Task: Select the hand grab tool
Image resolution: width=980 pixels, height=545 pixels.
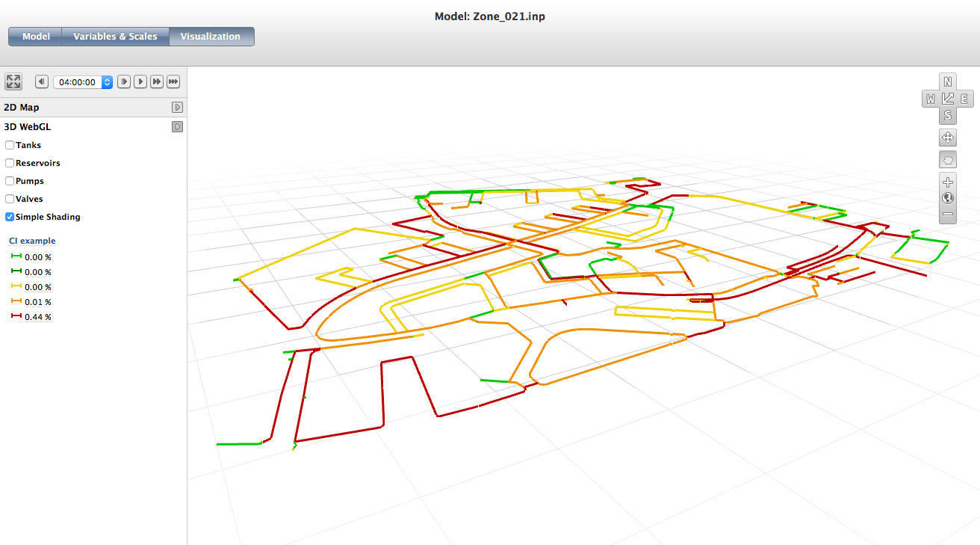Action: click(x=948, y=159)
